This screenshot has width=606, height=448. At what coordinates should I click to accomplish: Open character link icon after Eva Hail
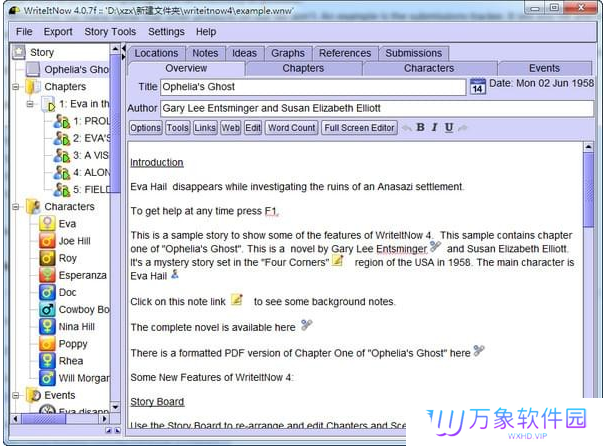[175, 274]
